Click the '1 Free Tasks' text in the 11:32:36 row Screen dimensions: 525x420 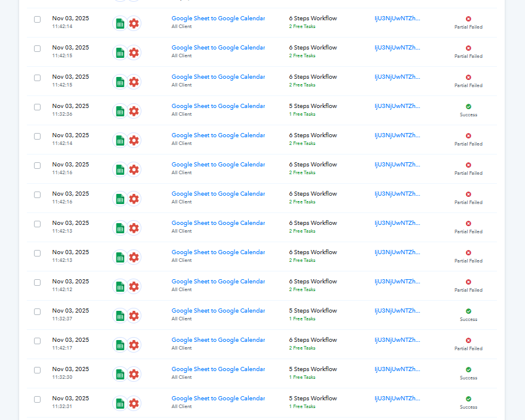click(x=302, y=114)
